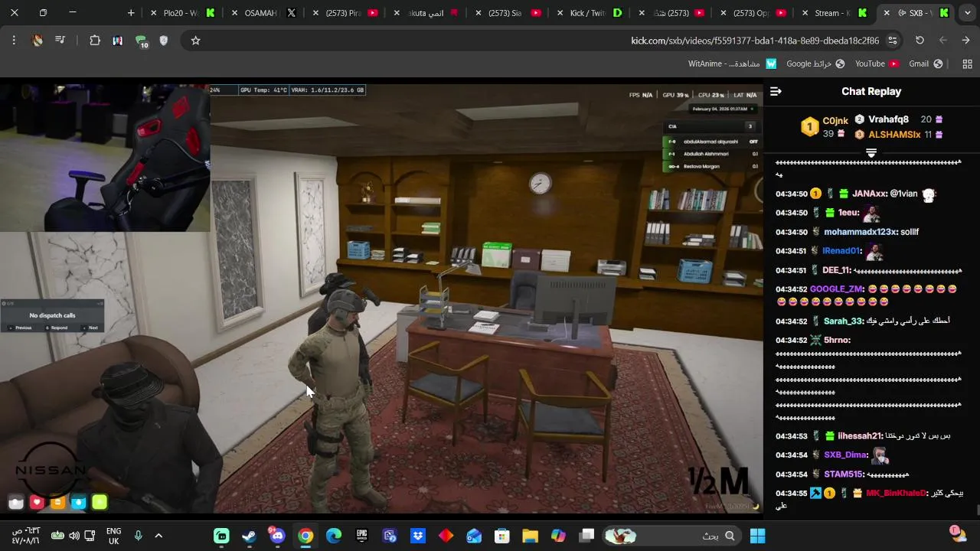This screenshot has height=551, width=980.
Task: Open the WitAnime bookmark
Action: (x=732, y=64)
